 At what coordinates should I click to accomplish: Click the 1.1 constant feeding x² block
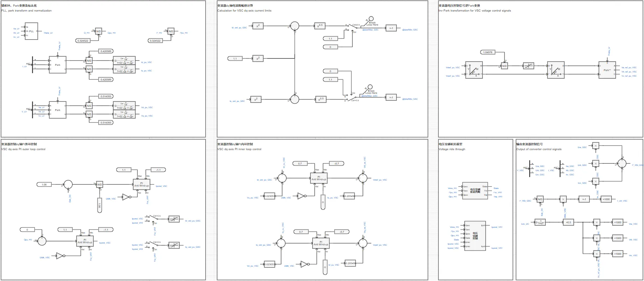[x=235, y=58]
